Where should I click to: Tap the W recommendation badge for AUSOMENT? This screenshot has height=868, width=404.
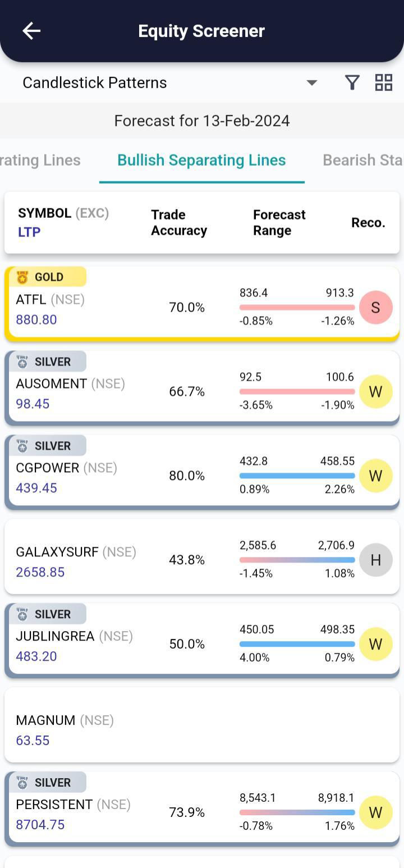[375, 391]
